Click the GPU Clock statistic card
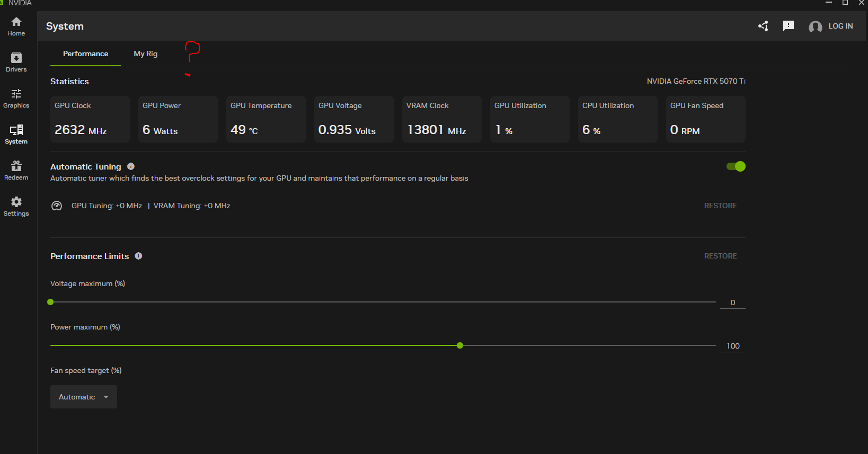Image resolution: width=868 pixels, height=454 pixels. (x=90, y=119)
